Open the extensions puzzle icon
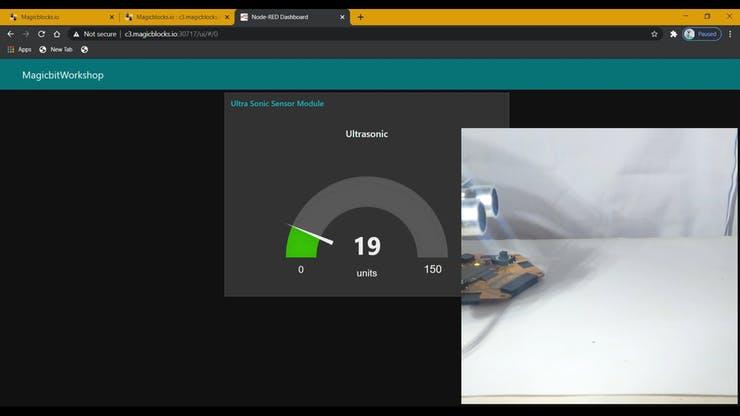This screenshot has height=416, width=740. tap(673, 33)
